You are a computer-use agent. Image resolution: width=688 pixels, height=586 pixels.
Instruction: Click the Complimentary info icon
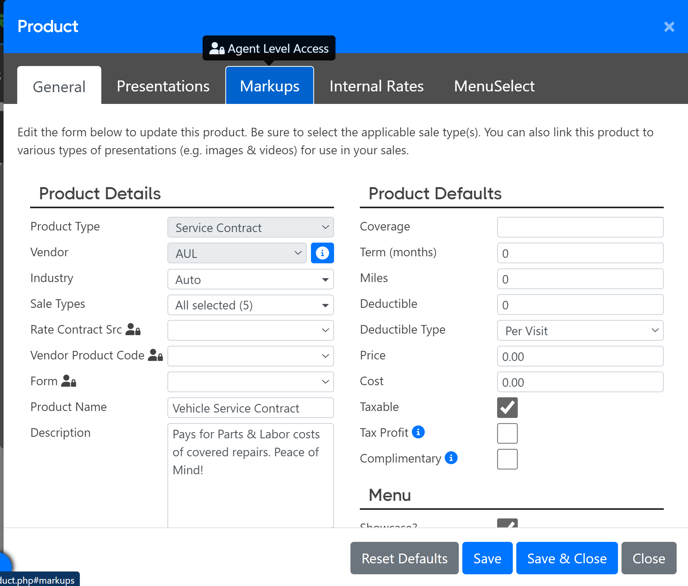[x=451, y=458]
